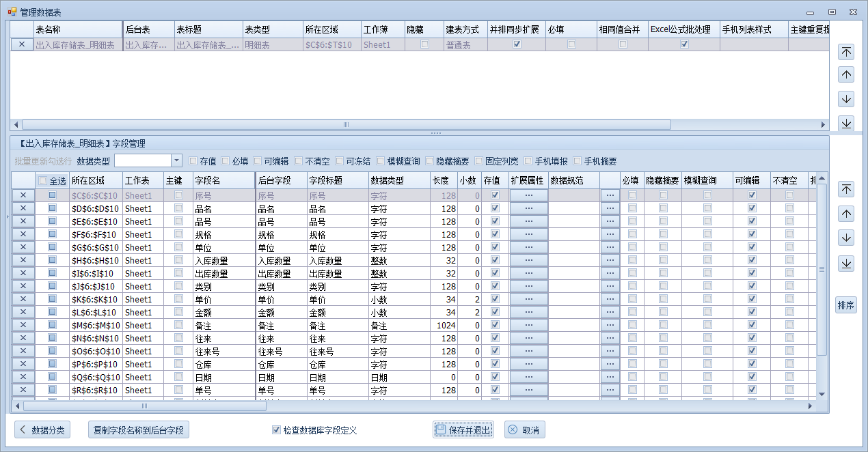Click move-down arrow beside the field list
868x452 pixels.
pos(846,238)
